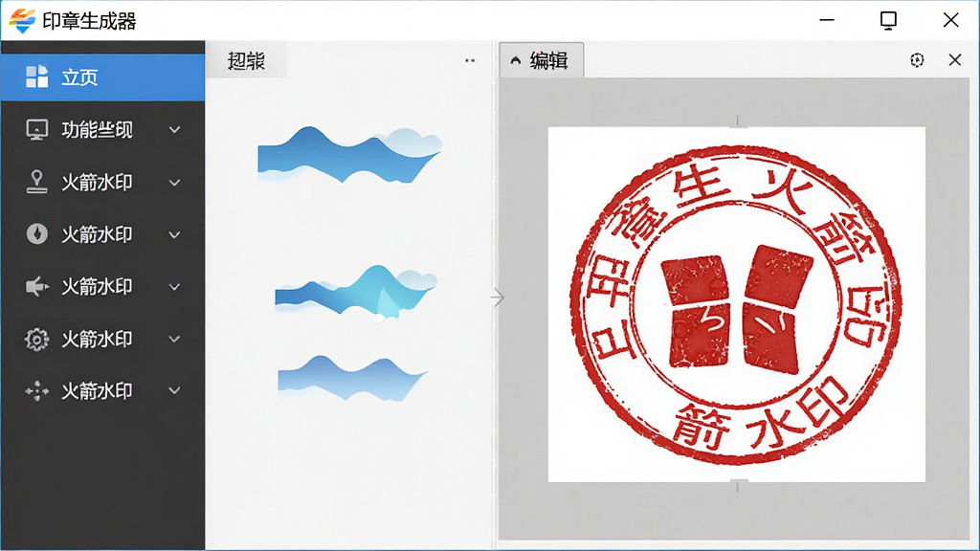Expand chevron in the gear icon row
The width and height of the screenshot is (980, 551).
(x=175, y=340)
